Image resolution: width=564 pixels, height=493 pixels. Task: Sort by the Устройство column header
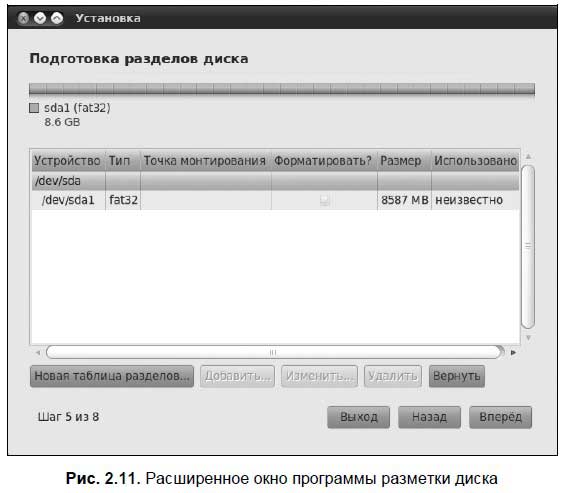pyautogui.click(x=68, y=160)
